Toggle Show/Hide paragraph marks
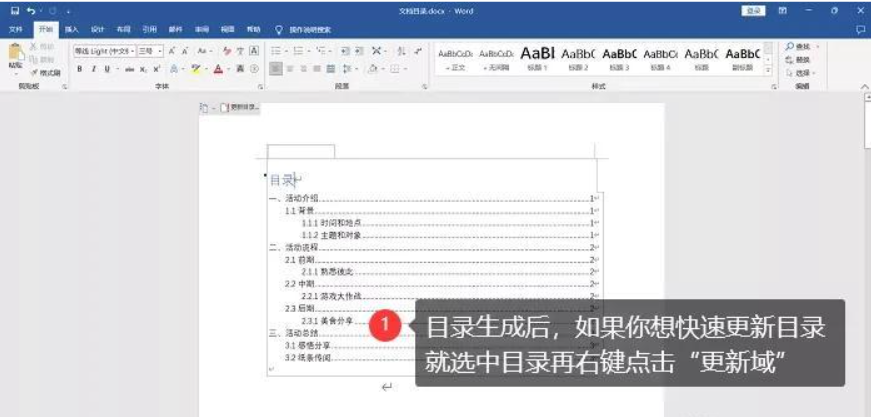The image size is (871, 417). click(418, 51)
